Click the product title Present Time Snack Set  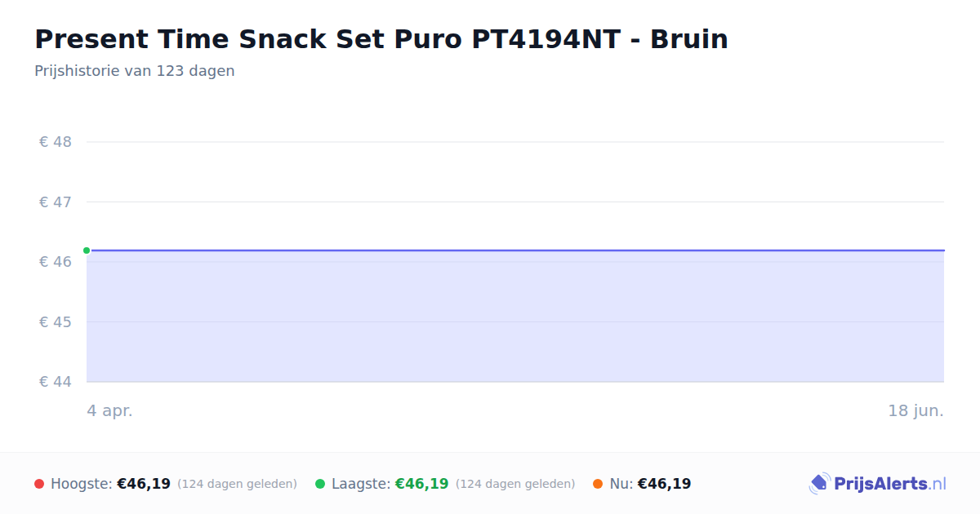[x=381, y=38]
